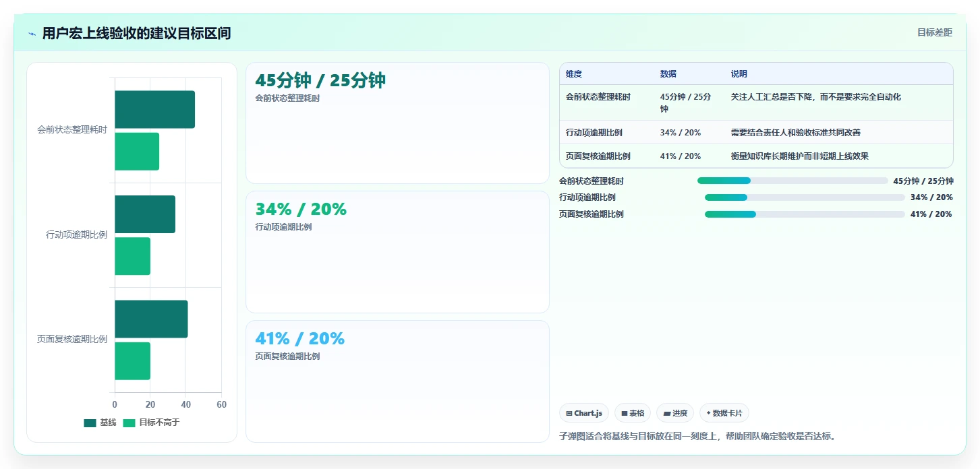Click the large 41% / 20% card value
The width and height of the screenshot is (980, 469).
pos(300,338)
